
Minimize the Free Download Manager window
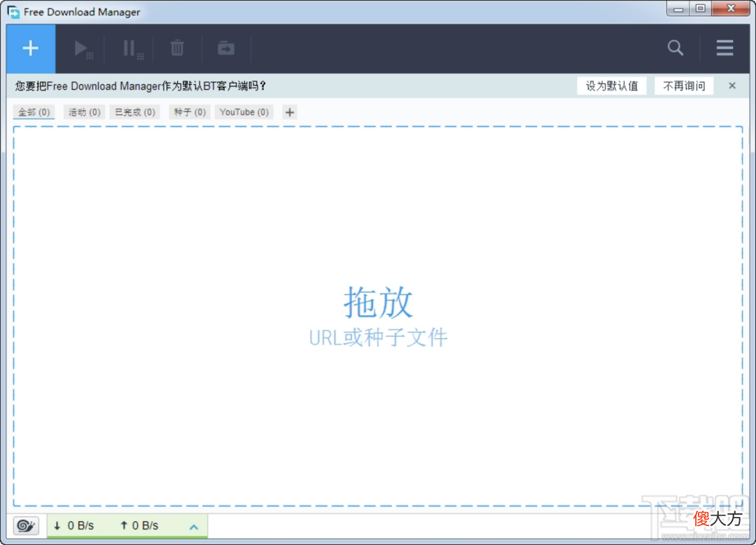tap(678, 8)
